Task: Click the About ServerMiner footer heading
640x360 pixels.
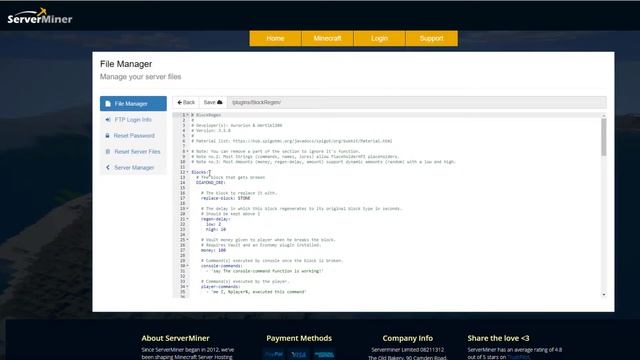Action: (x=176, y=338)
